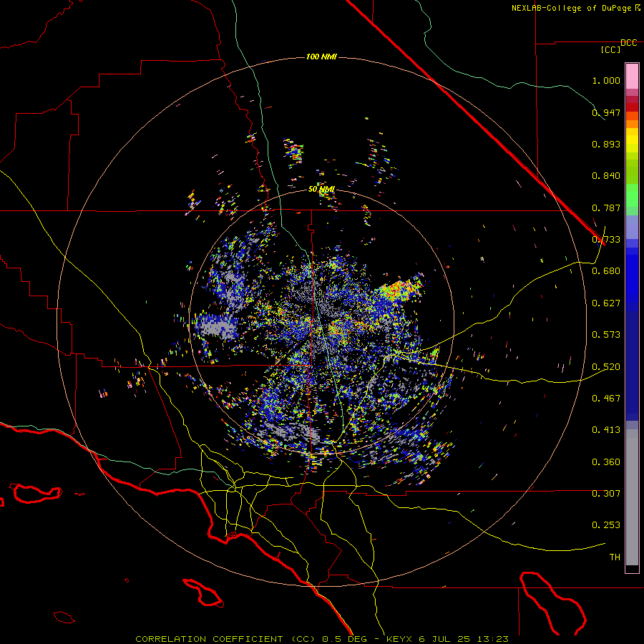Click the 0.360 scale value
Viewport: 644px width, 644px height.
pyautogui.click(x=606, y=462)
